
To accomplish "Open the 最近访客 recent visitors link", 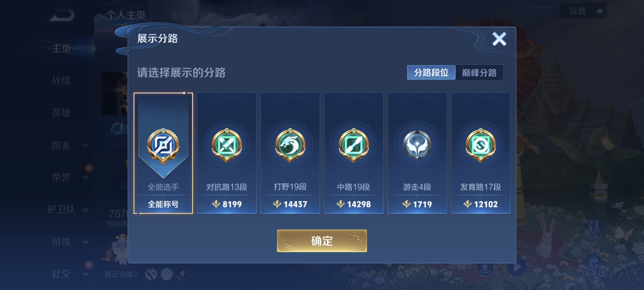I will pos(121,274).
